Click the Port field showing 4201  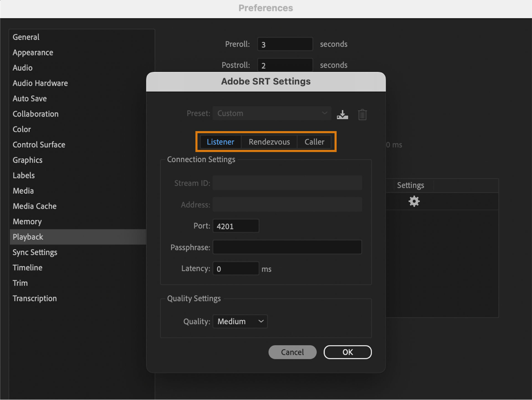pos(236,226)
